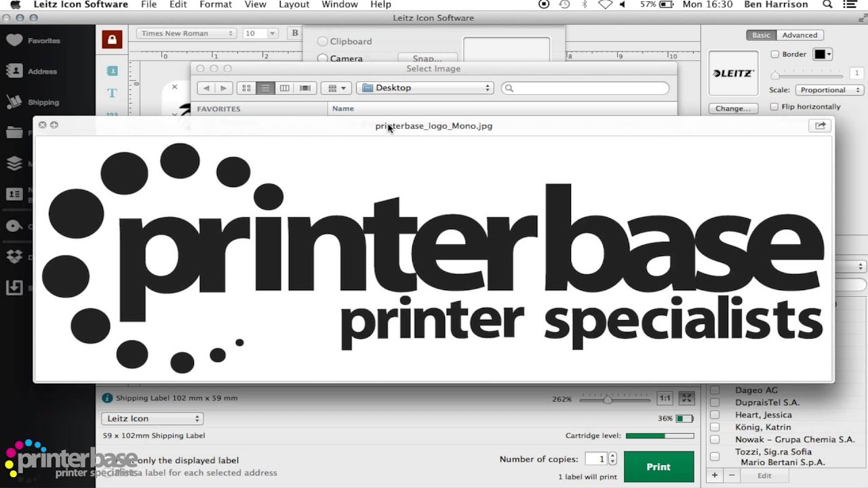Enable the Border checkbox
868x488 pixels.
click(774, 54)
